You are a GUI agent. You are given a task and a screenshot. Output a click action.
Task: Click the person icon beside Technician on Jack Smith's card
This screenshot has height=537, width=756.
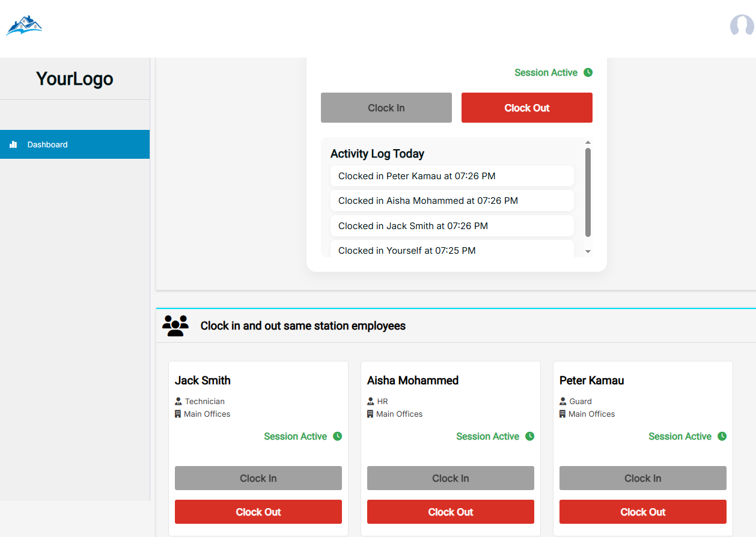178,401
